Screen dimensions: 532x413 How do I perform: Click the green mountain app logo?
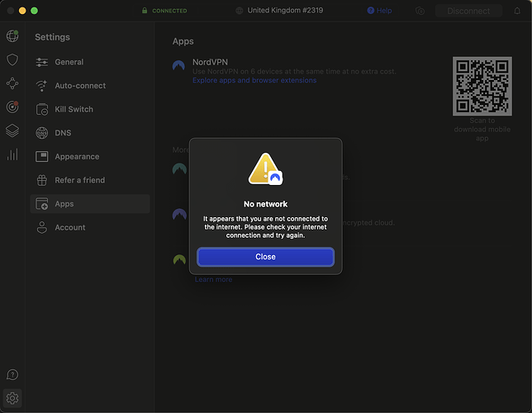179,260
